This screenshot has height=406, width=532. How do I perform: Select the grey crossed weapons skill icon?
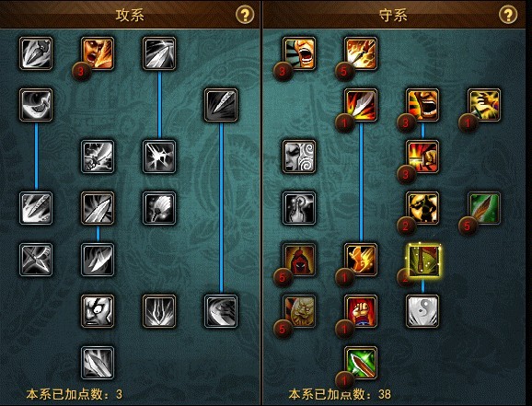tap(36, 260)
